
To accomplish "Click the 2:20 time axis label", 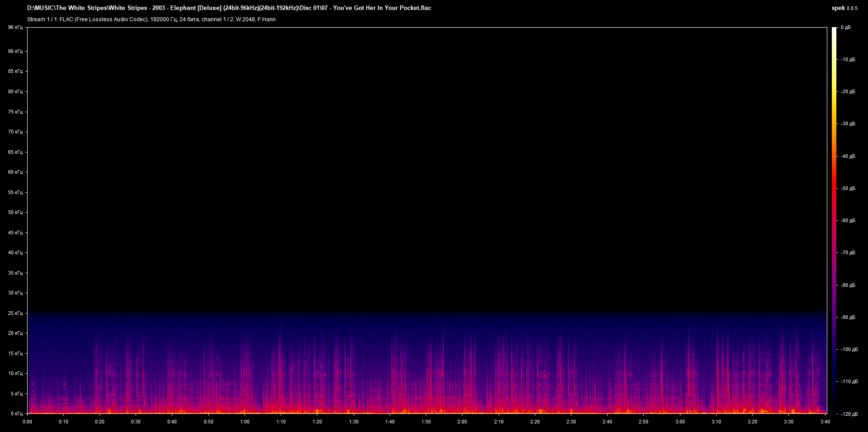I will 535,422.
